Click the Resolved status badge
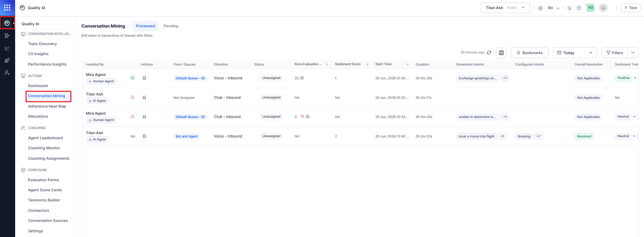Screen dimensions: 644x237 (584, 136)
